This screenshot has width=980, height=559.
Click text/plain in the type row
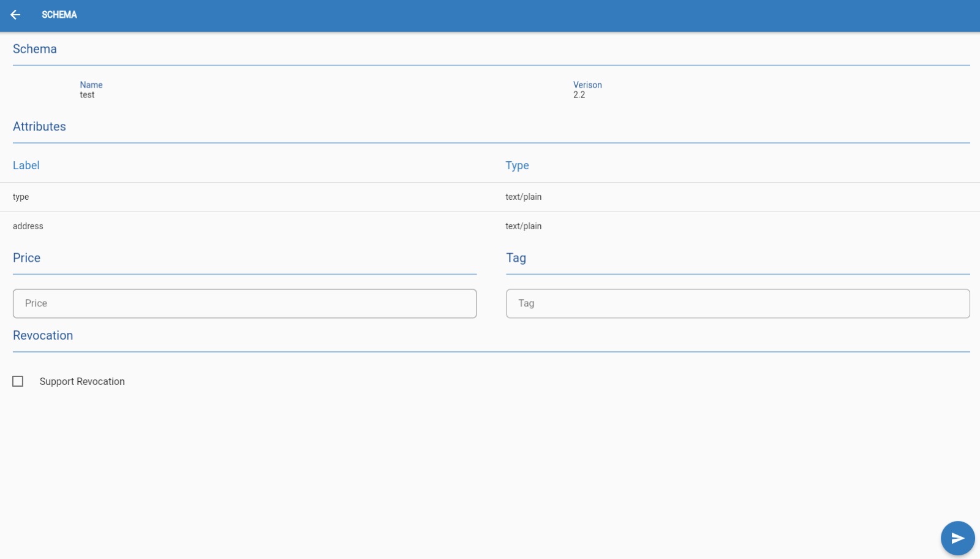(x=523, y=197)
